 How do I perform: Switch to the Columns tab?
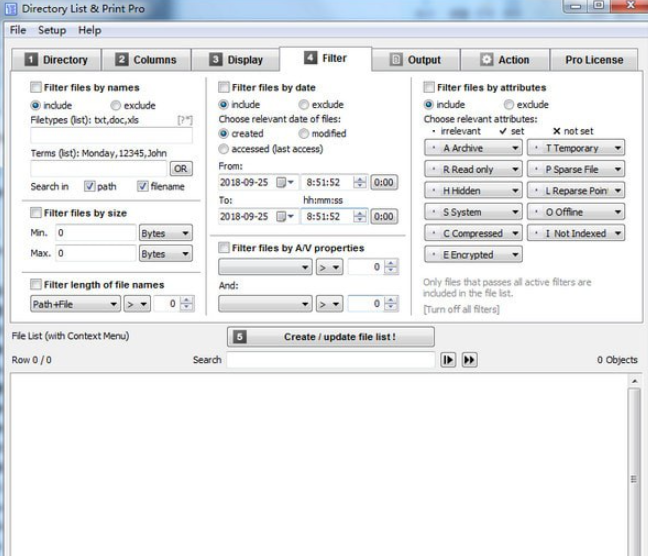146,60
